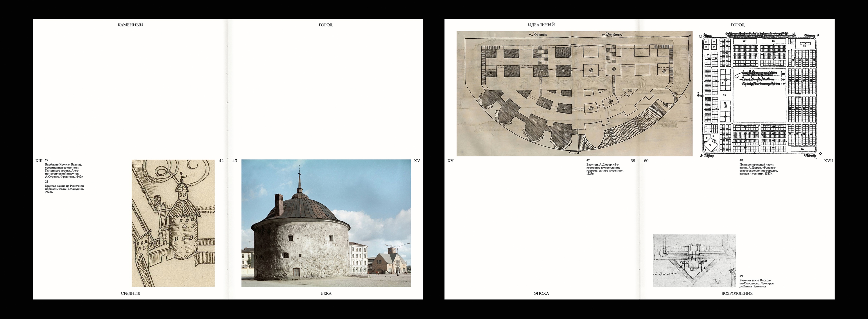This screenshot has width=868, height=319.
Task: Click the 1642 axonometric tower drawing
Action: point(173,223)
